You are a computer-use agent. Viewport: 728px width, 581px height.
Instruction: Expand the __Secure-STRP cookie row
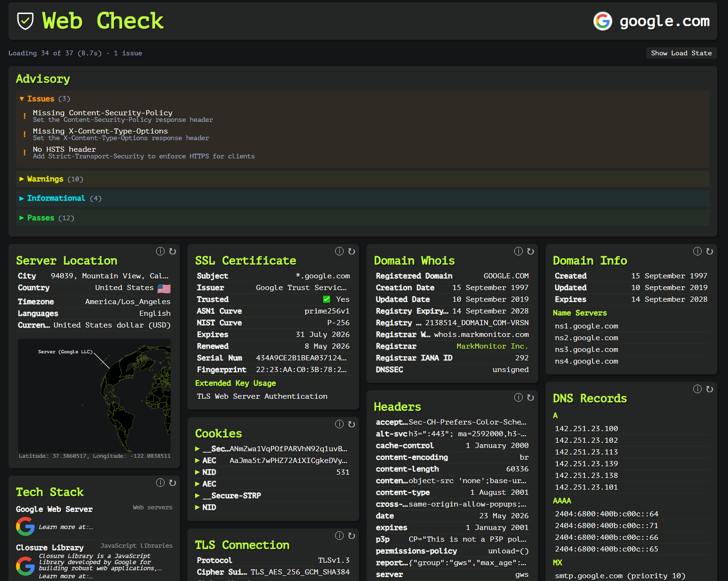click(x=273, y=496)
